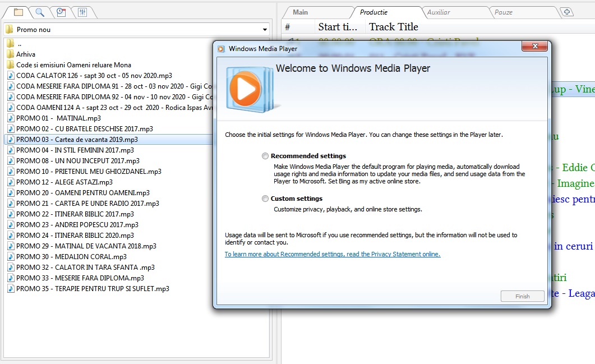The width and height of the screenshot is (595, 364).
Task: Select PROMO 33 - MESERIE FARA DIPLOMA.mp3
Action: coord(80,278)
